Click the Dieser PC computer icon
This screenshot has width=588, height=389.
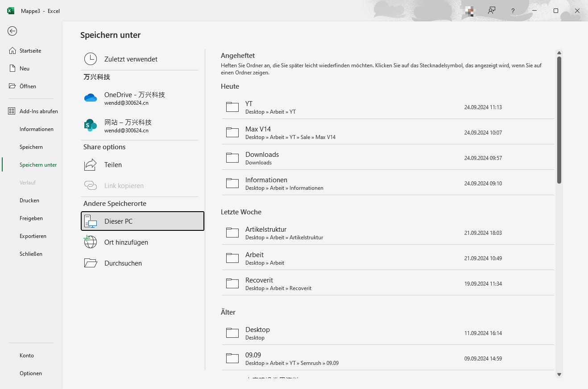pos(91,221)
